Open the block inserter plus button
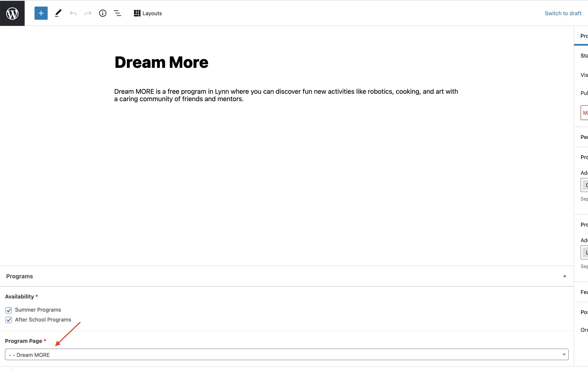Viewport: 588px width, 370px height. (x=41, y=13)
